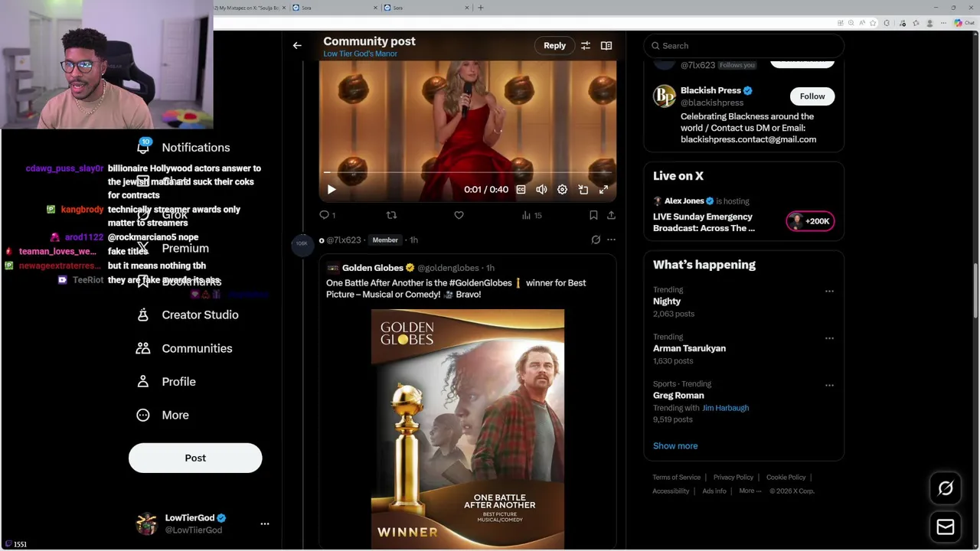
Task: Expand the More footer menu
Action: (x=750, y=491)
